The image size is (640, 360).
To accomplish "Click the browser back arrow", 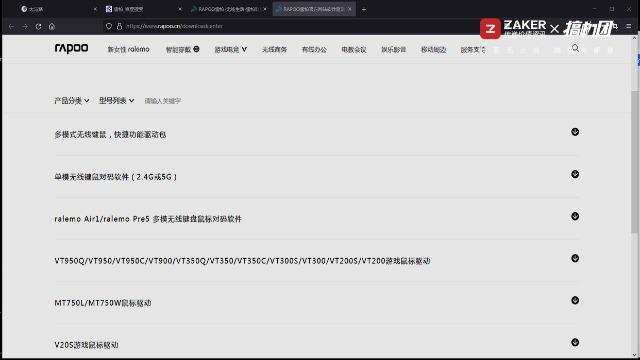I will [11, 27].
